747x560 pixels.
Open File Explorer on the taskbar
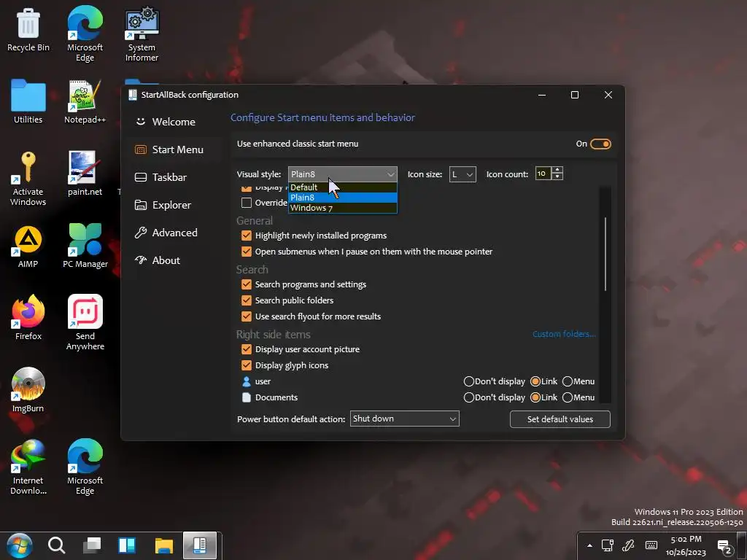(163, 545)
